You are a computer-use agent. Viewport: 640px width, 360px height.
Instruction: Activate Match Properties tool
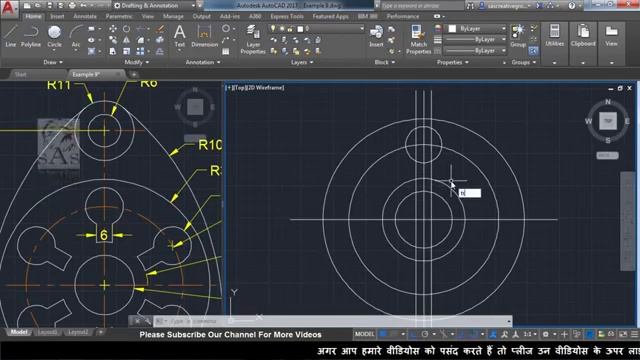pyautogui.click(x=418, y=39)
